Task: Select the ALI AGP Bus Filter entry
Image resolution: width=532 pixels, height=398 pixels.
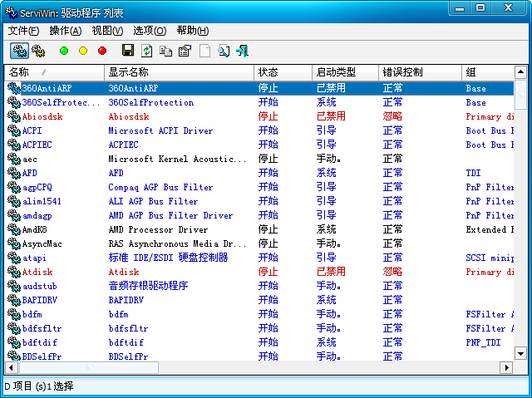Action: click(153, 201)
